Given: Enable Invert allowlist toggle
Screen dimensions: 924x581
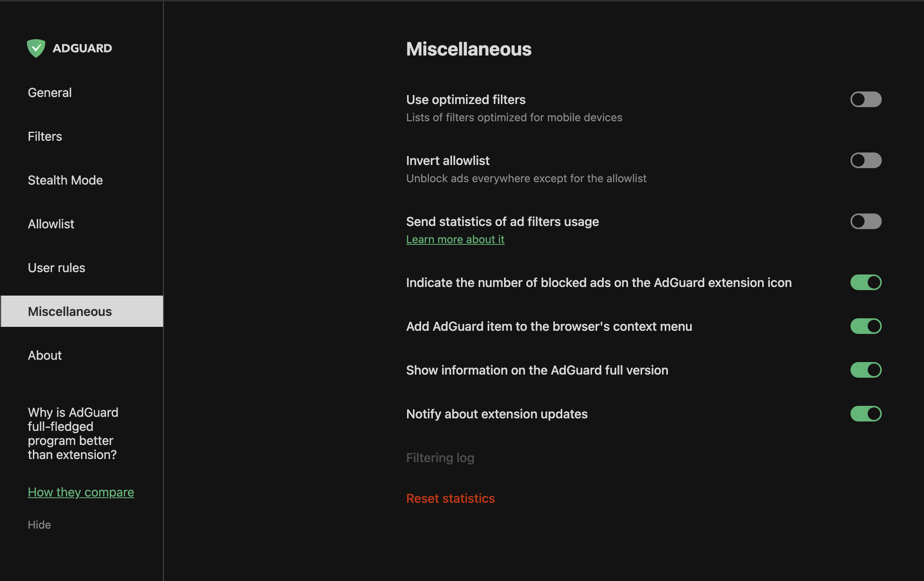Looking at the screenshot, I should pos(865,160).
